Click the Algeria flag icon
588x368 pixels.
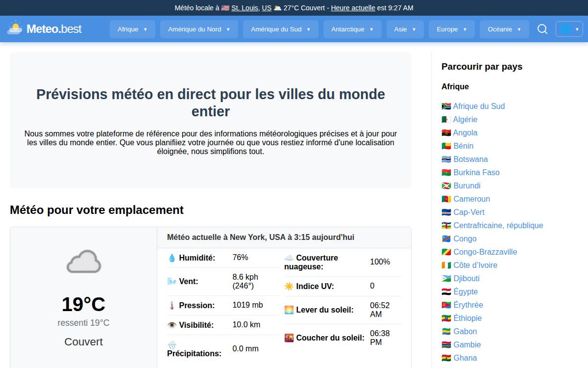click(x=446, y=119)
